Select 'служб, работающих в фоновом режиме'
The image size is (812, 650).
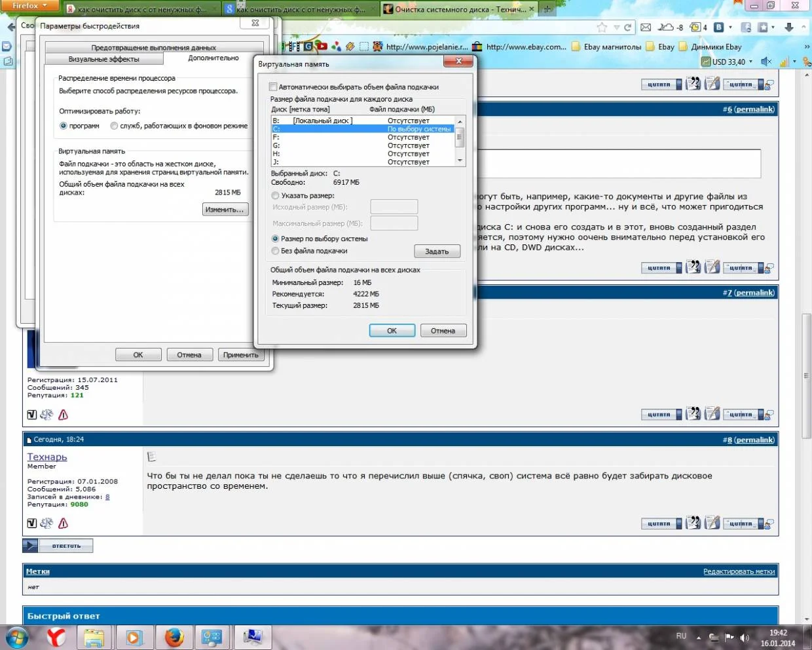pyautogui.click(x=113, y=126)
